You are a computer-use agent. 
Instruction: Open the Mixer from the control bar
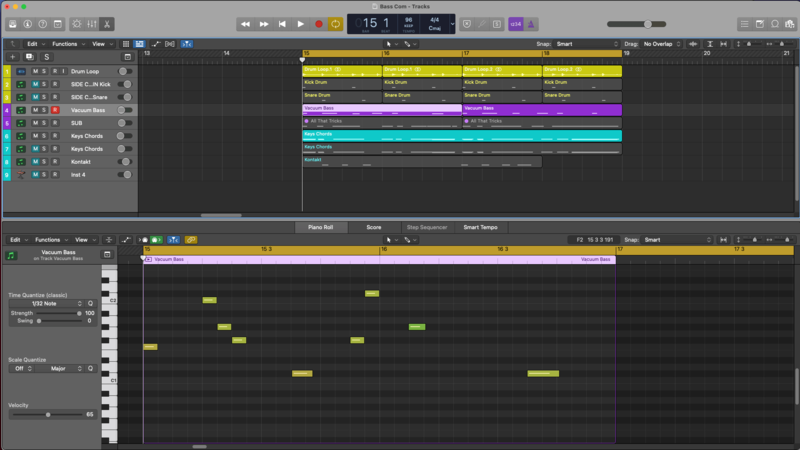coord(90,23)
